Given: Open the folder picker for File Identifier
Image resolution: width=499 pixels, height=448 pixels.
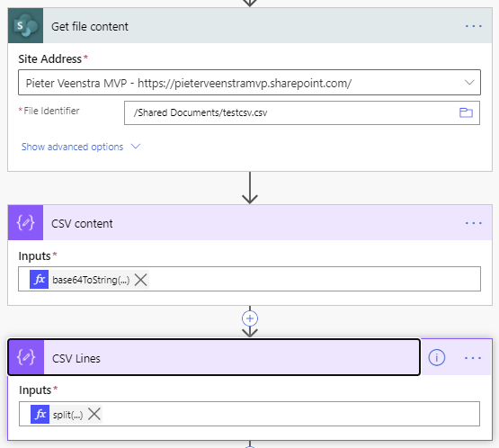Looking at the screenshot, I should (x=466, y=112).
